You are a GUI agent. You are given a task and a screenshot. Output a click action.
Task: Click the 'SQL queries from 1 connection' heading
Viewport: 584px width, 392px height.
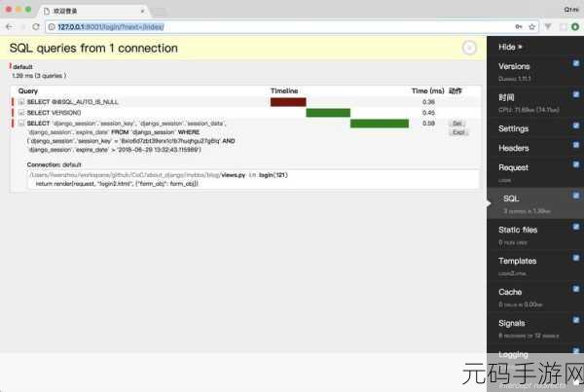tap(93, 48)
